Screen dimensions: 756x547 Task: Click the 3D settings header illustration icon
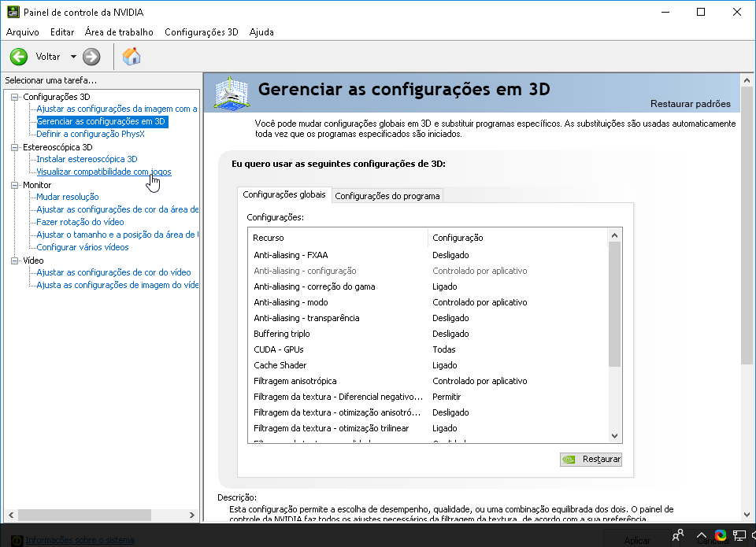232,93
